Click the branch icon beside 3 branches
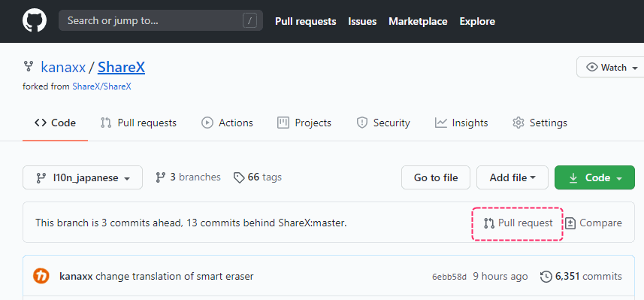This screenshot has width=644, height=300. 161,177
